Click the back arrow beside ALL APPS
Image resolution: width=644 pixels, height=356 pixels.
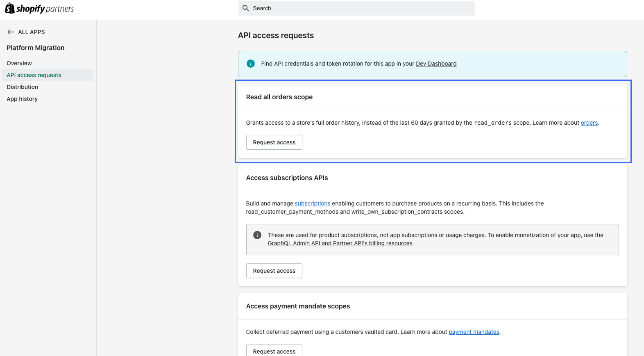coord(11,32)
